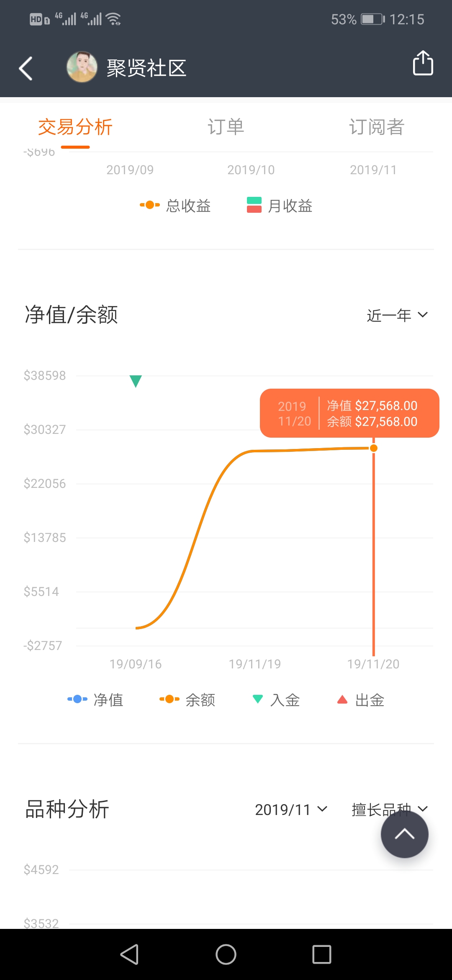Toggle the 月收益 legend series
452x980 pixels.
click(280, 206)
